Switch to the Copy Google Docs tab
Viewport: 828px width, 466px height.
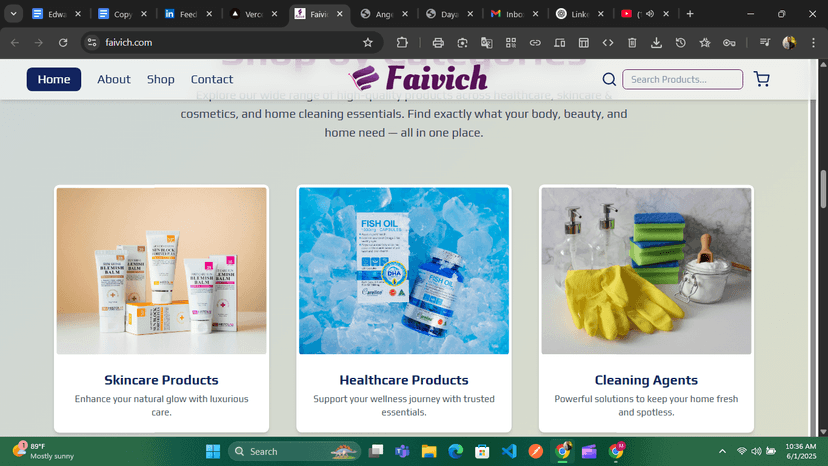pos(122,14)
